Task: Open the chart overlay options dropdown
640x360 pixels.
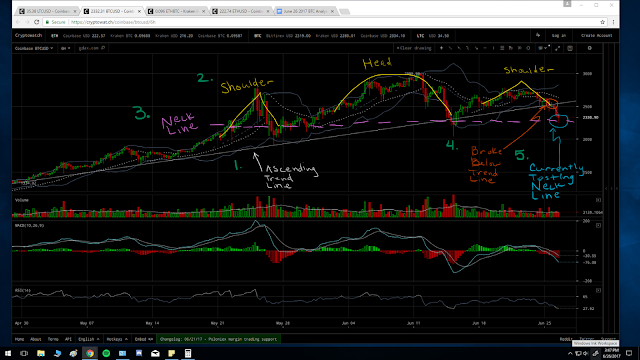Action: tap(542, 48)
